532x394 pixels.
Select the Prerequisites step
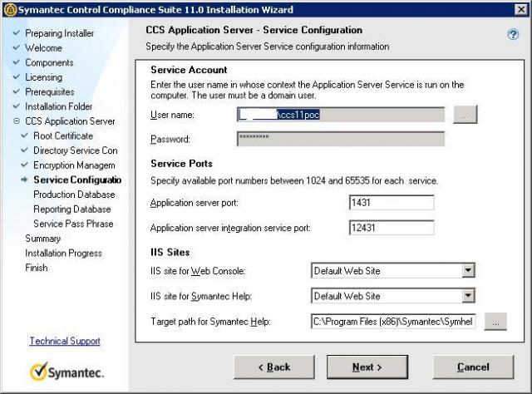tap(50, 91)
